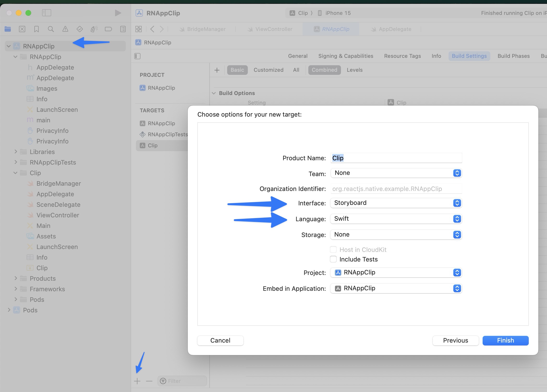547x392 pixels.
Task: Expand the Frameworks folder
Action: (15, 289)
